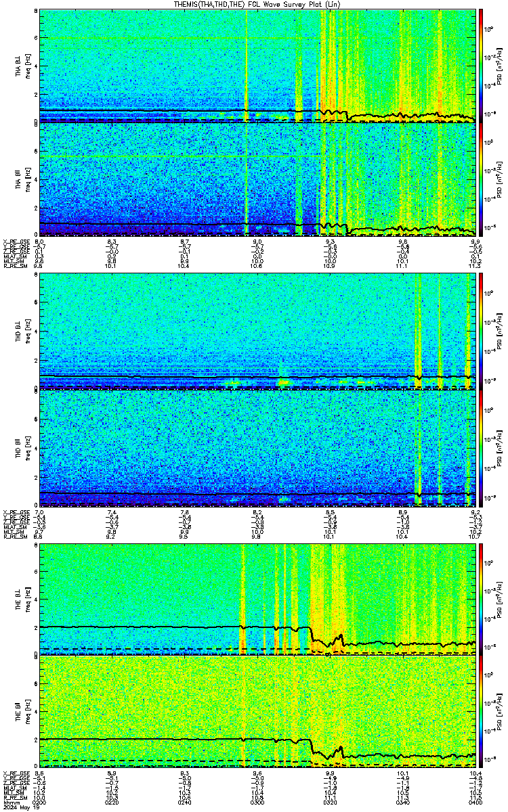Click the PSD color bar beside THE B∥ panel
508x812 pixels.
click(x=481, y=713)
